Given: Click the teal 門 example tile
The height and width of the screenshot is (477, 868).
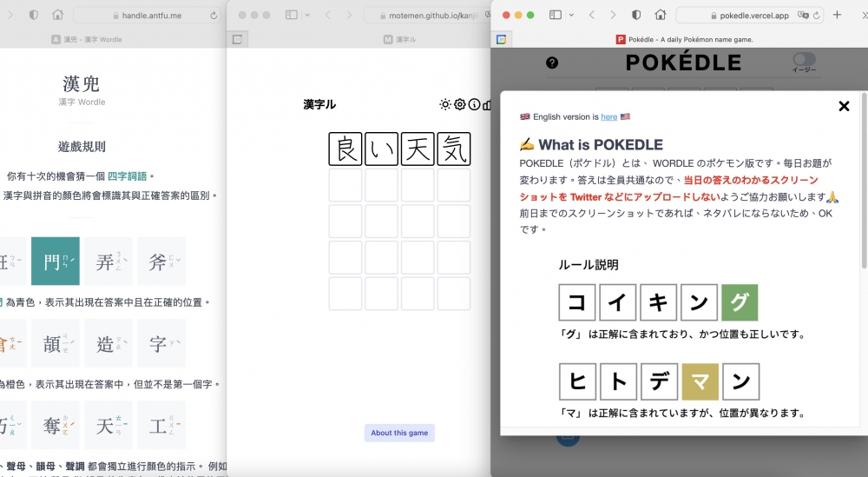Looking at the screenshot, I should coord(56,261).
